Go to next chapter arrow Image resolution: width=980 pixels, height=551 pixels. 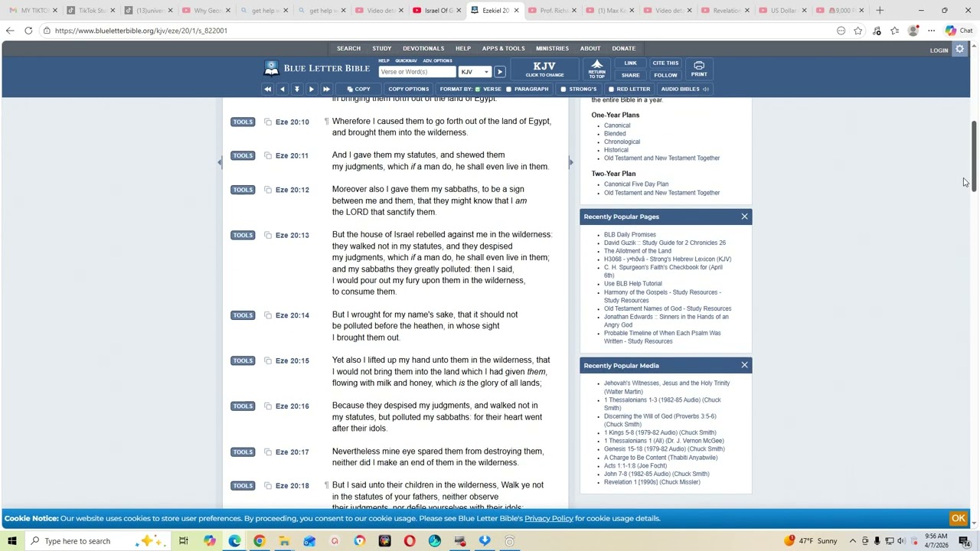coord(312,90)
